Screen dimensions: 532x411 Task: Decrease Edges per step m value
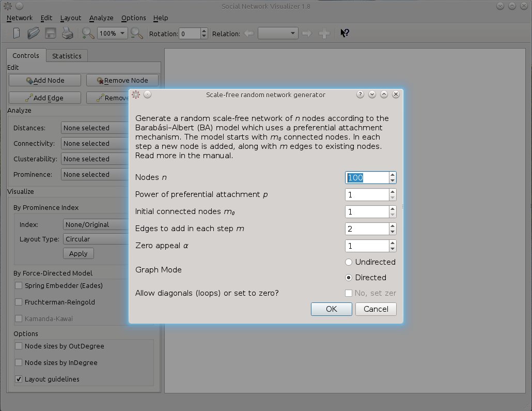[393, 232]
